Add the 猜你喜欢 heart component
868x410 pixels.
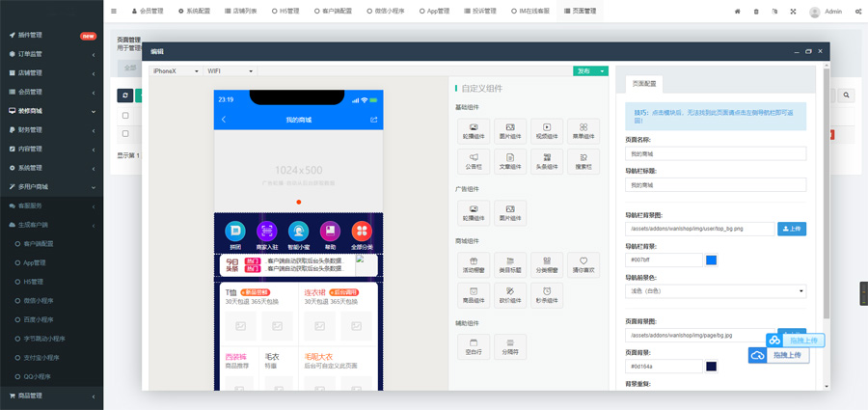tap(583, 265)
